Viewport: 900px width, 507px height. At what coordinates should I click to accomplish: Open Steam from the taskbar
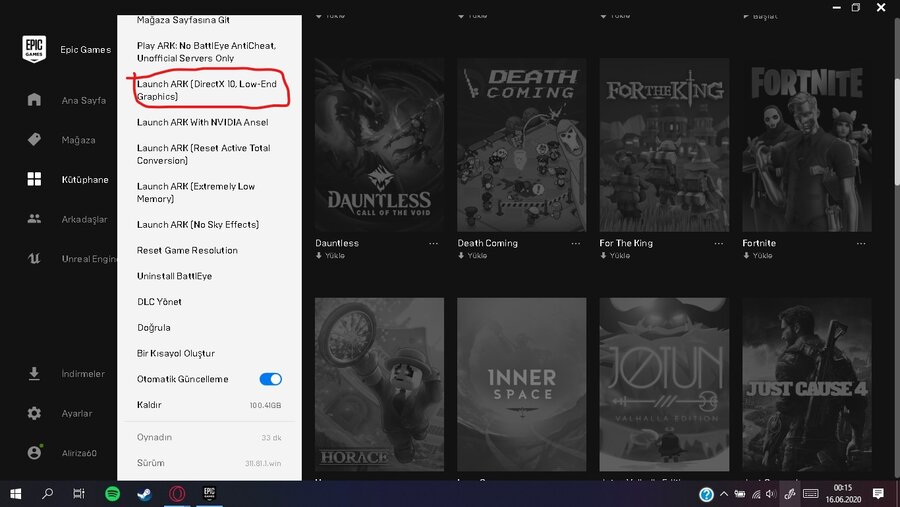coord(144,494)
